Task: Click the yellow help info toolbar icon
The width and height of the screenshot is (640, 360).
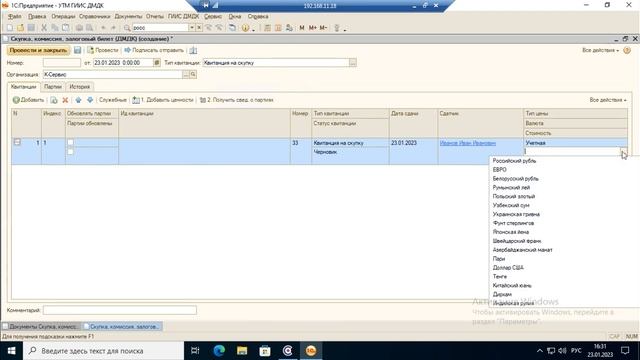Action: (x=245, y=28)
